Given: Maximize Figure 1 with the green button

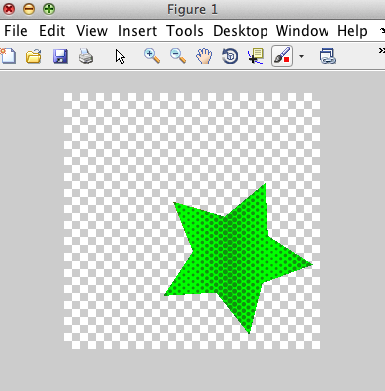Looking at the screenshot, I should [49, 9].
